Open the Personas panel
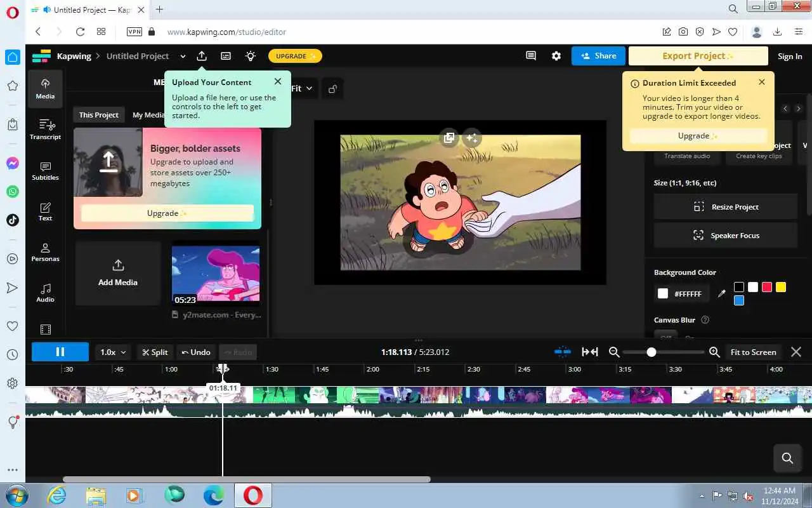Viewport: 812px width, 508px height. (45, 251)
